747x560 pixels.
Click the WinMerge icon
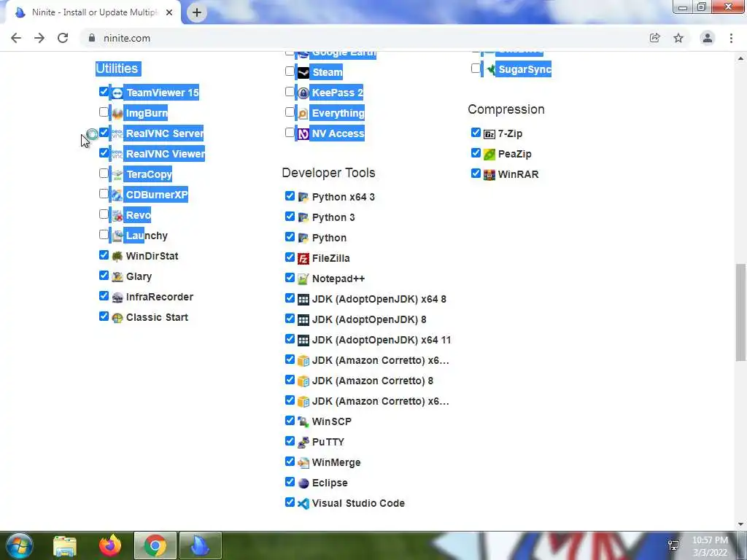point(303,463)
